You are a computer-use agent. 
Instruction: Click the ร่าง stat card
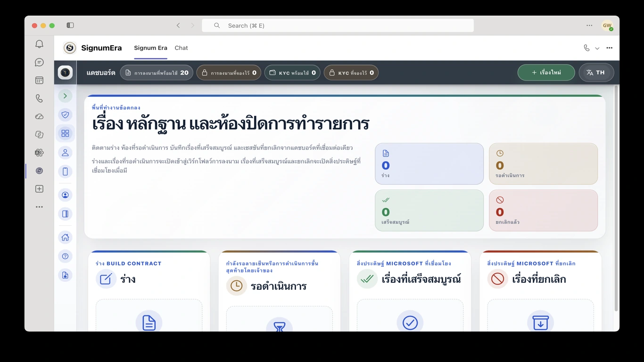[x=429, y=164]
